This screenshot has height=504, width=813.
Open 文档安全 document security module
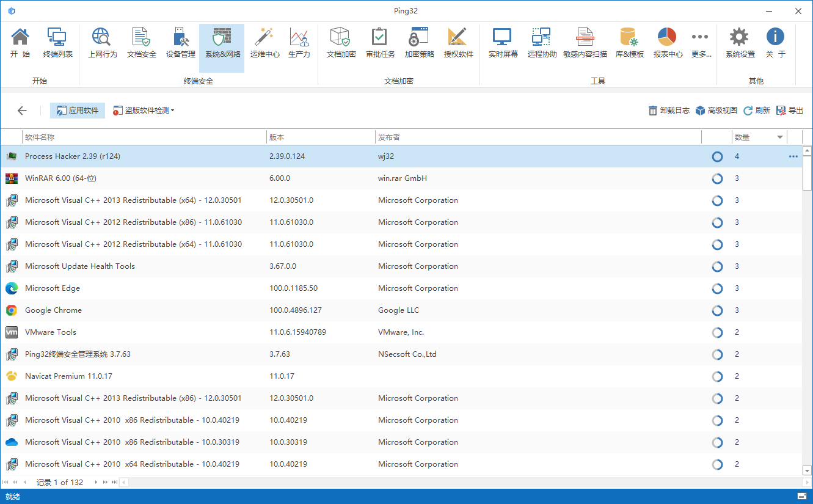(x=142, y=43)
